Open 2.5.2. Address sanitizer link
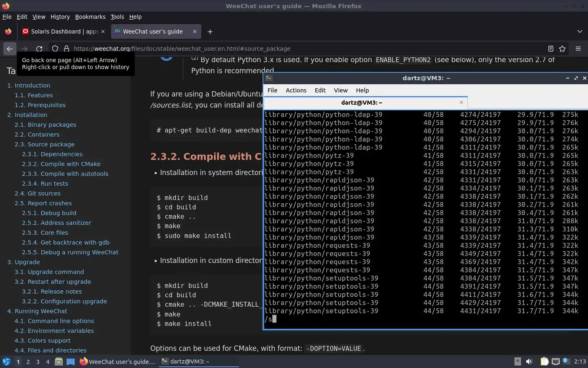588x368 pixels. 56,223
